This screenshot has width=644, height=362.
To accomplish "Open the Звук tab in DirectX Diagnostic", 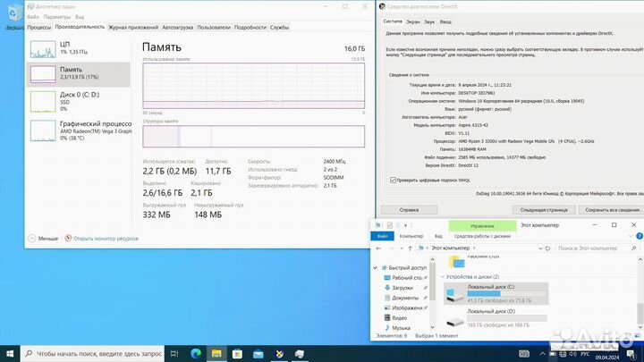I will click(429, 22).
